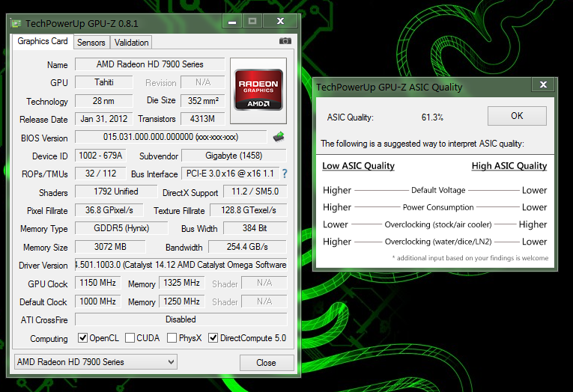The image size is (573, 392).
Task: Click the Bus Interface question mark
Action: point(285,174)
